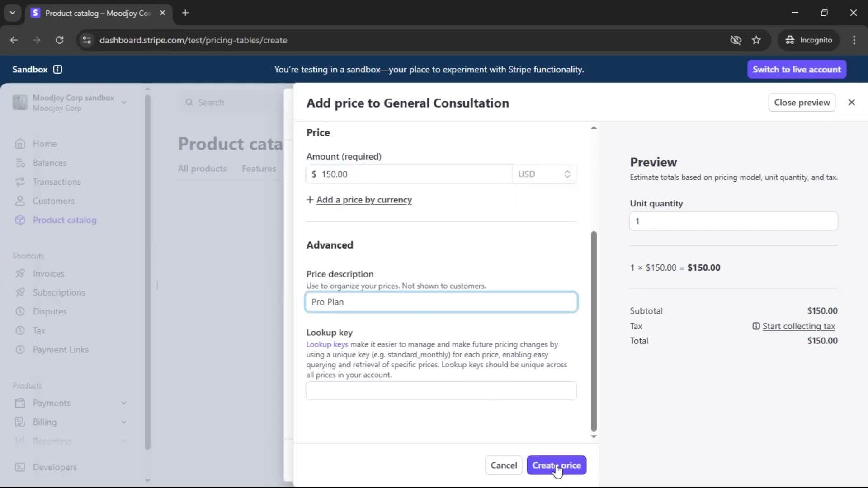The height and width of the screenshot is (488, 868).
Task: Expand the Payments section chevron
Action: 123,403
